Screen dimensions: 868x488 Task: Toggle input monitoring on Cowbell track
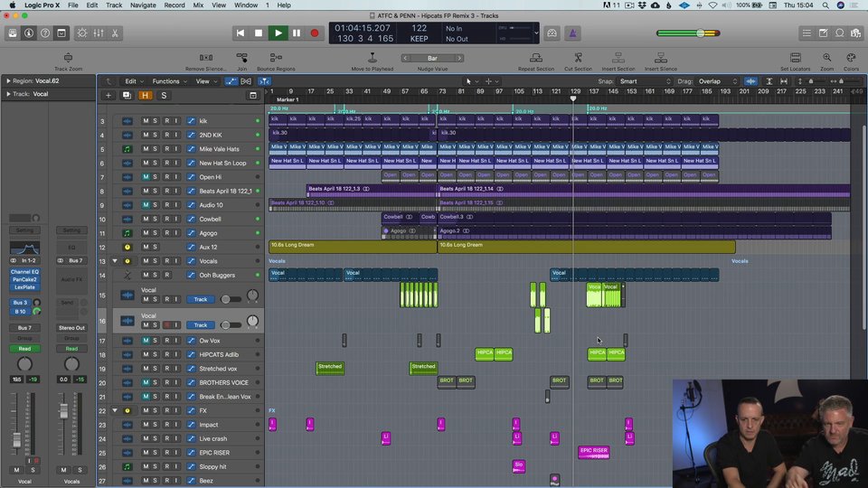[176, 219]
